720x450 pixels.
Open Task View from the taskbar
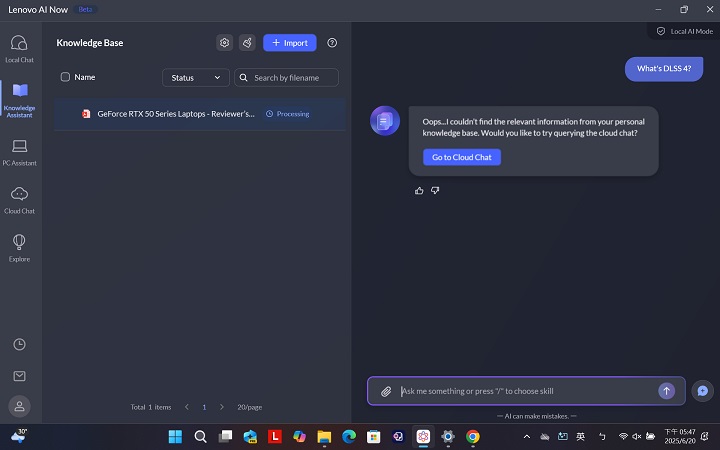point(225,437)
